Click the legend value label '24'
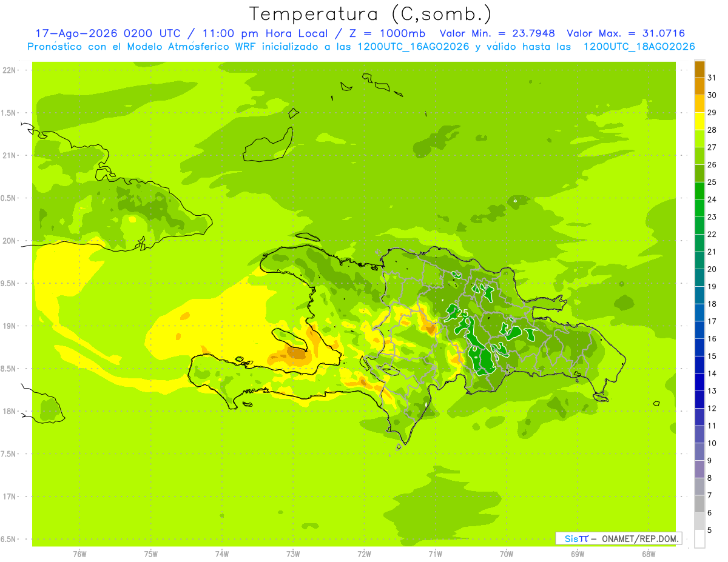The width and height of the screenshot is (728, 562). coord(712,199)
